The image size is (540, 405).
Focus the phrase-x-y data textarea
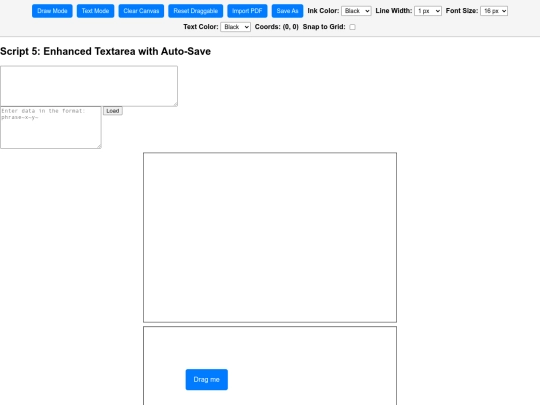click(x=51, y=127)
